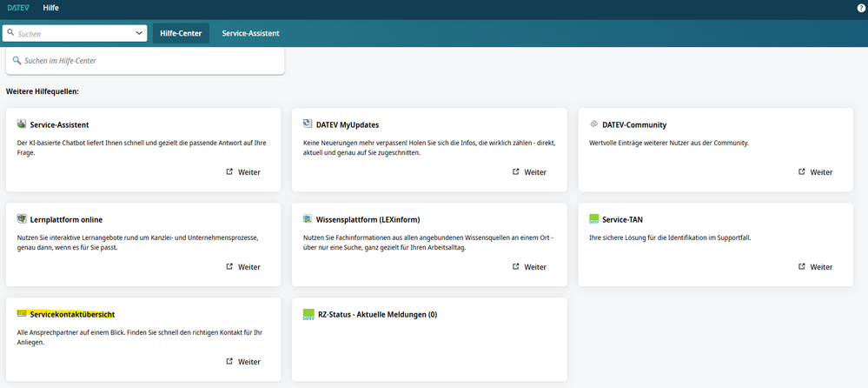The width and height of the screenshot is (868, 388).
Task: Click the Service-TAN card title
Action: 623,219
